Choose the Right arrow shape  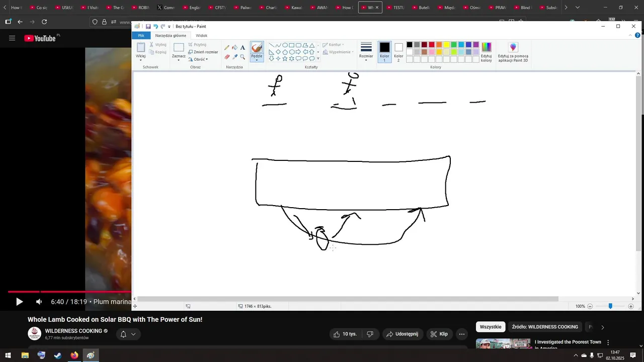tap(298, 52)
